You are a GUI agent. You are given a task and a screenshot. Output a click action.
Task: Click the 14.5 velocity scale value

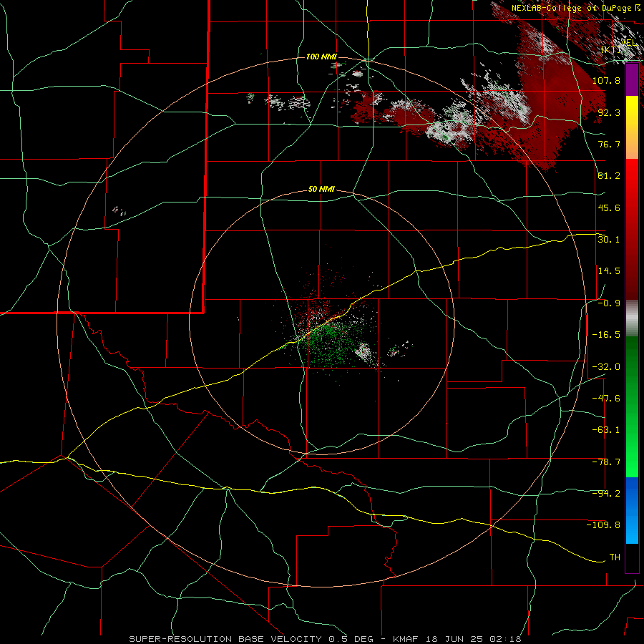pos(609,271)
